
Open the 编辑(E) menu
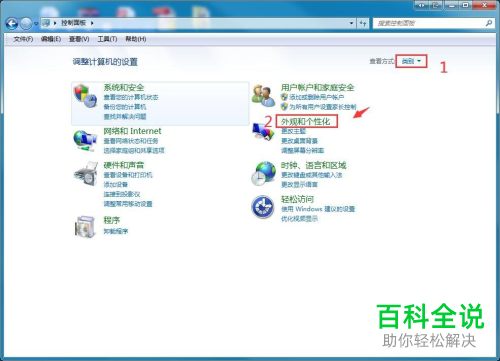[x=51, y=39]
